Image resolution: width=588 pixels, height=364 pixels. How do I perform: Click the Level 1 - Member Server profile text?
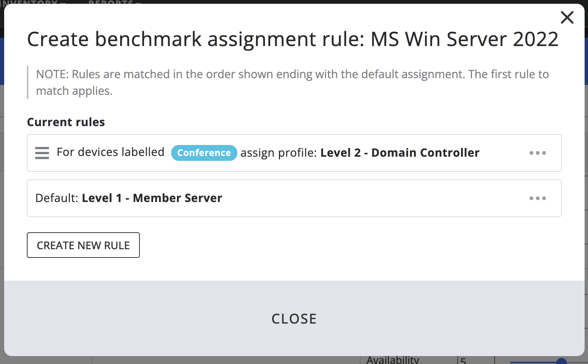pos(152,198)
